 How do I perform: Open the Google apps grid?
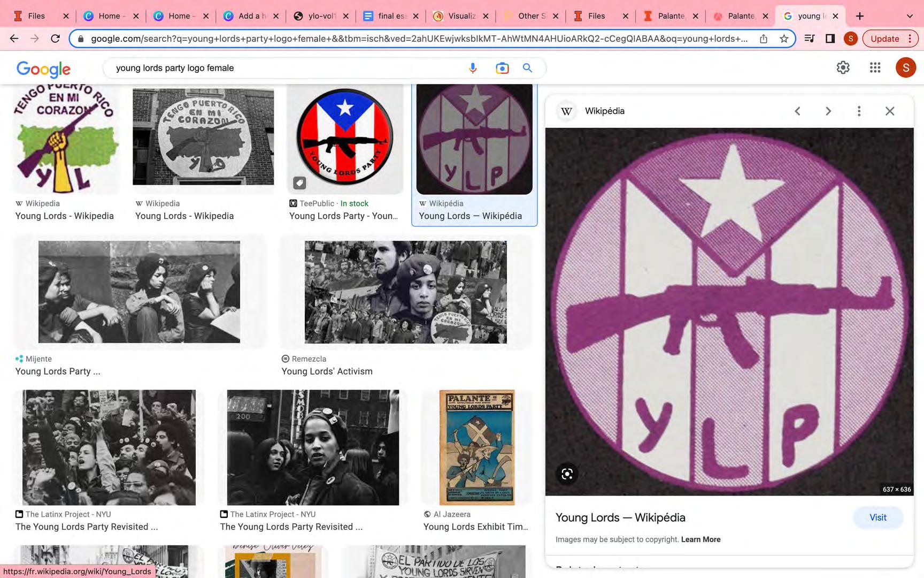pyautogui.click(x=875, y=67)
